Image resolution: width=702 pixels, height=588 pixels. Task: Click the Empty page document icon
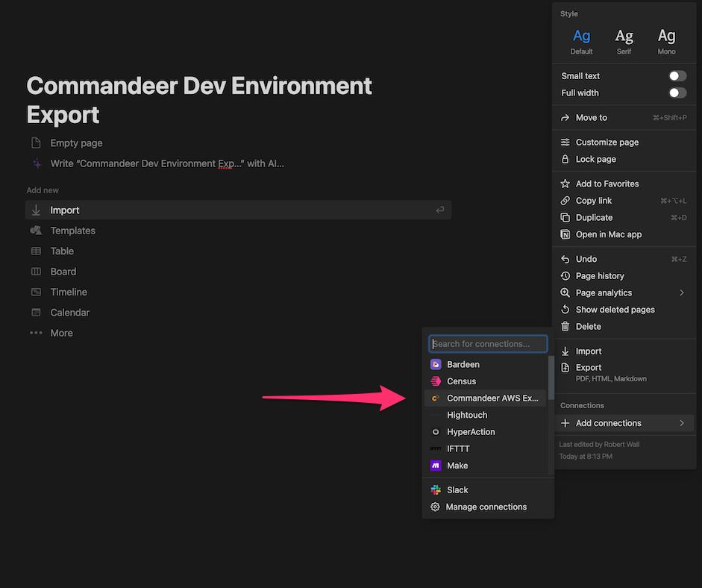[x=36, y=143]
